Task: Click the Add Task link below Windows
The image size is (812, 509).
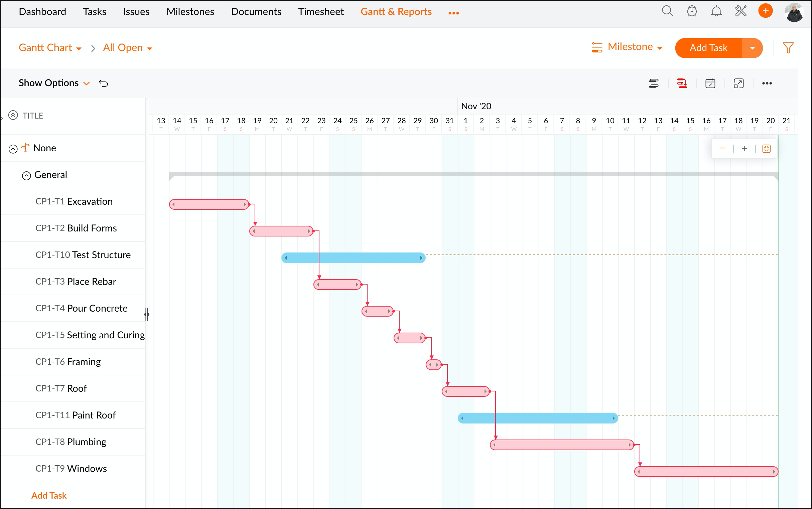Action: tap(49, 496)
